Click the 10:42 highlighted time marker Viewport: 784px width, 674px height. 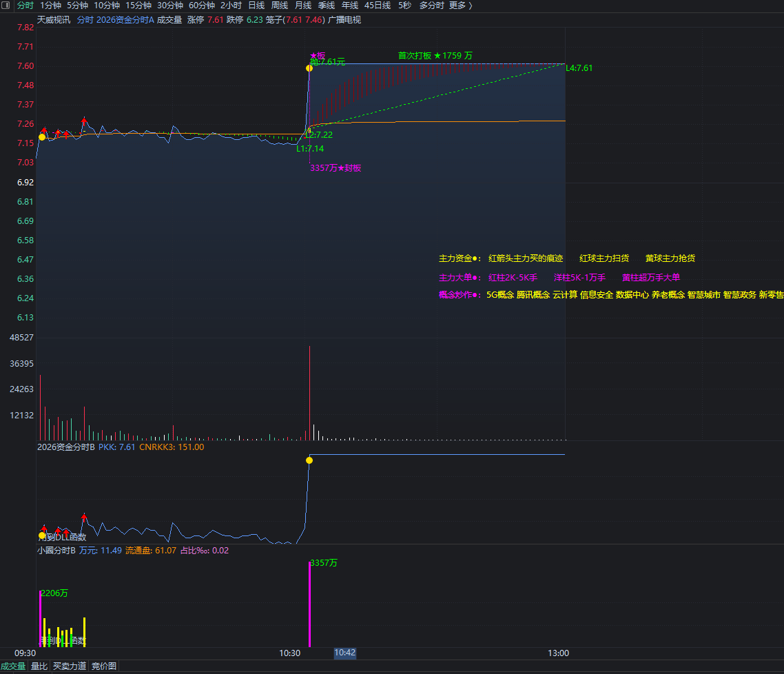345,653
